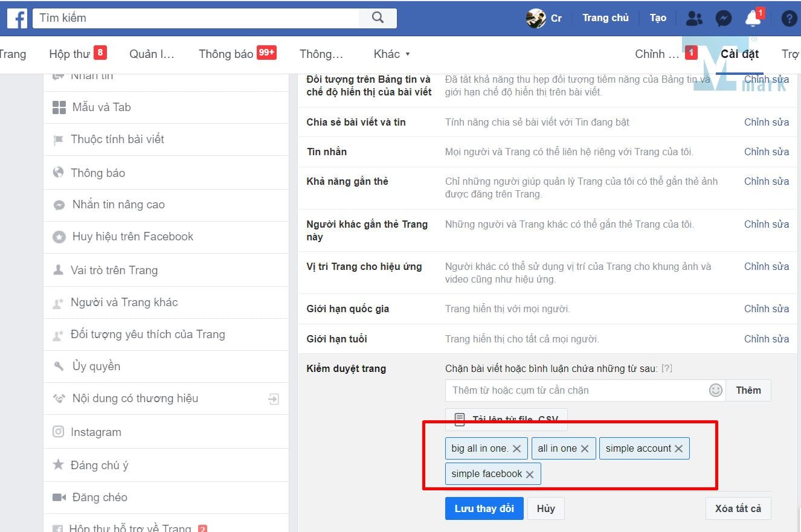This screenshot has height=532, width=801.
Task: Open the Hộp thư tab
Action: pyautogui.click(x=69, y=54)
